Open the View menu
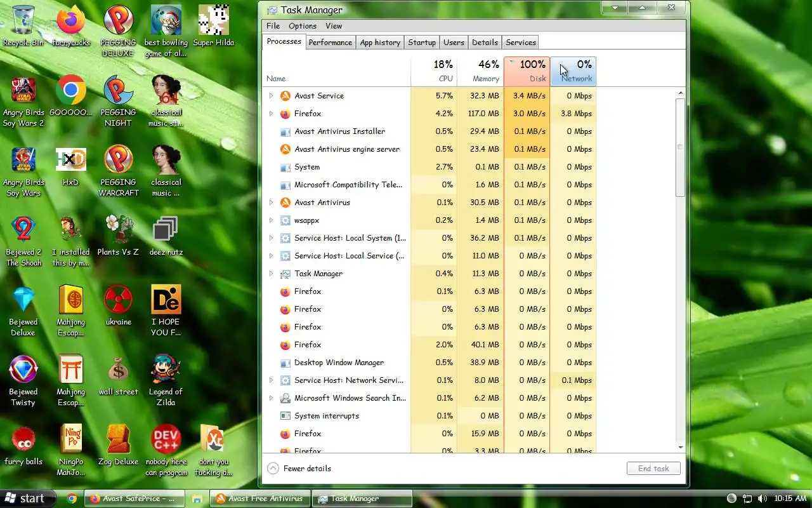This screenshot has width=812, height=508. tap(334, 26)
